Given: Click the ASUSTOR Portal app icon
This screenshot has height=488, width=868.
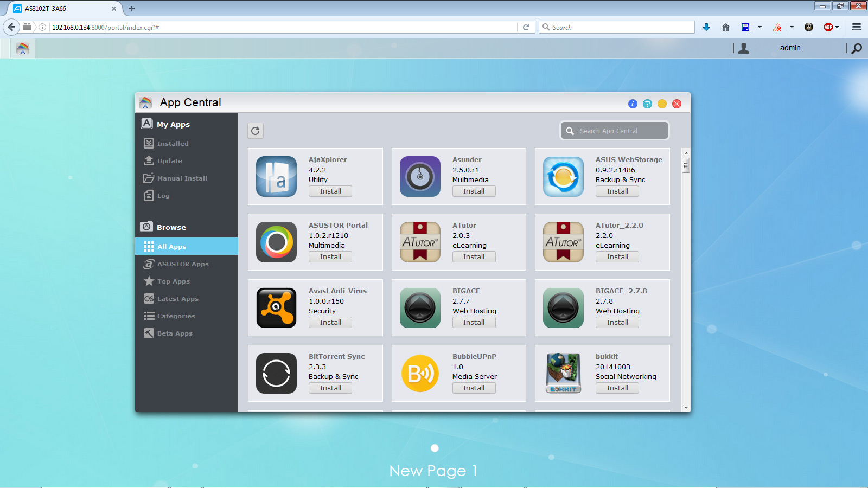Looking at the screenshot, I should pos(276,242).
